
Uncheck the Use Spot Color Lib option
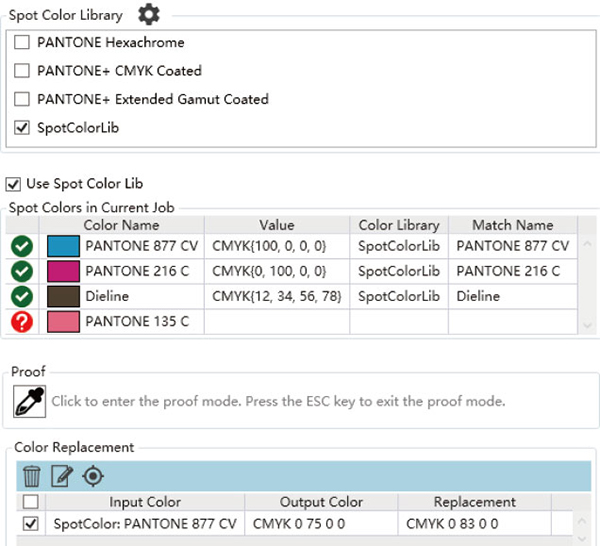(14, 184)
